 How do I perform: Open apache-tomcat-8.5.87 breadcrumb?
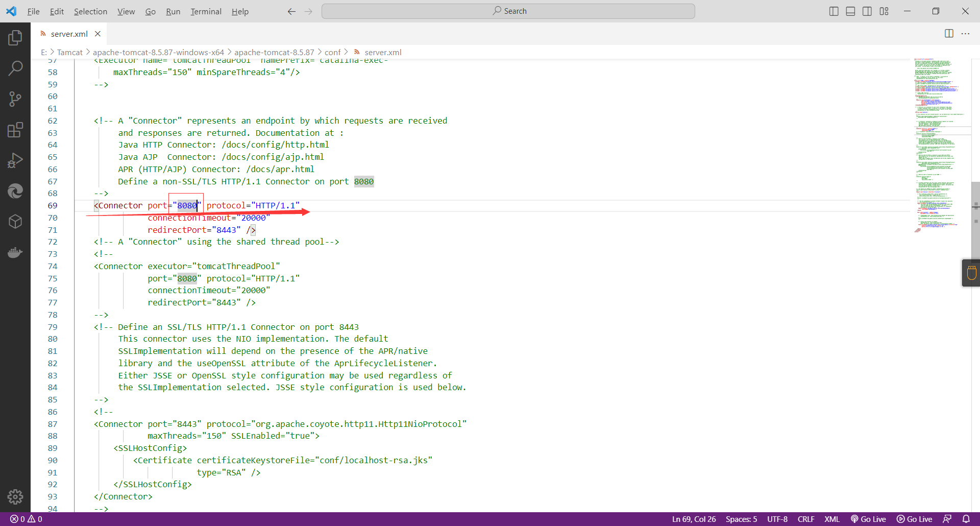[x=274, y=52]
